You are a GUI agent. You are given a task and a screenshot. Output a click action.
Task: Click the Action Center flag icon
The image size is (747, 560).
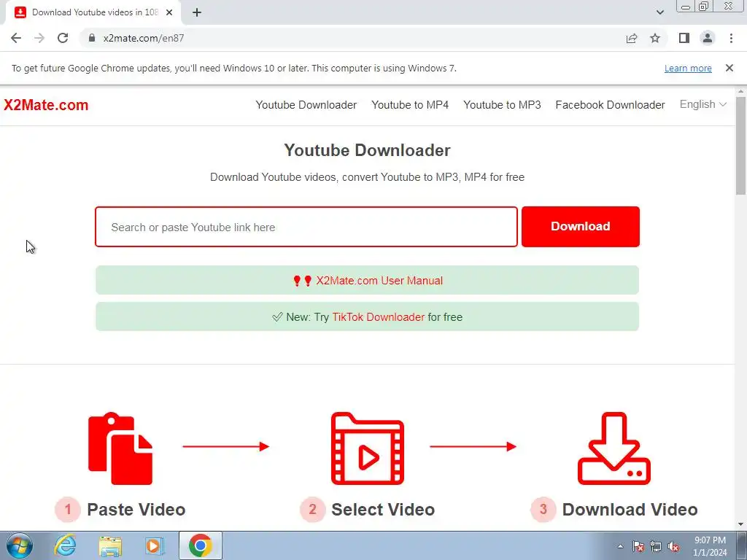coord(638,546)
